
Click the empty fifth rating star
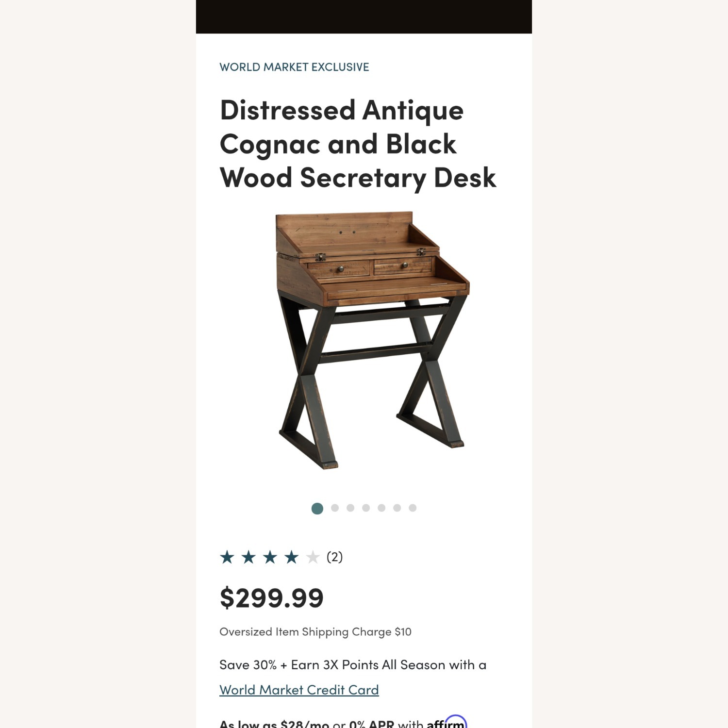[x=313, y=557]
